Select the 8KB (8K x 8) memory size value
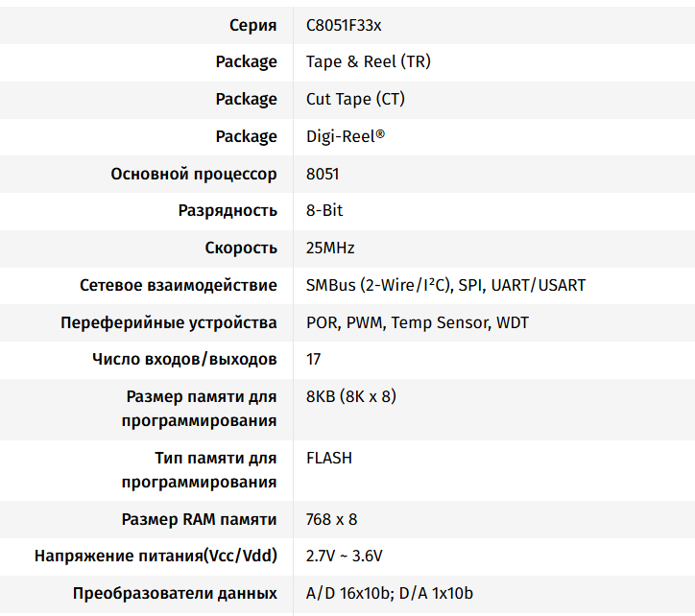The image size is (695, 616). coord(351,397)
